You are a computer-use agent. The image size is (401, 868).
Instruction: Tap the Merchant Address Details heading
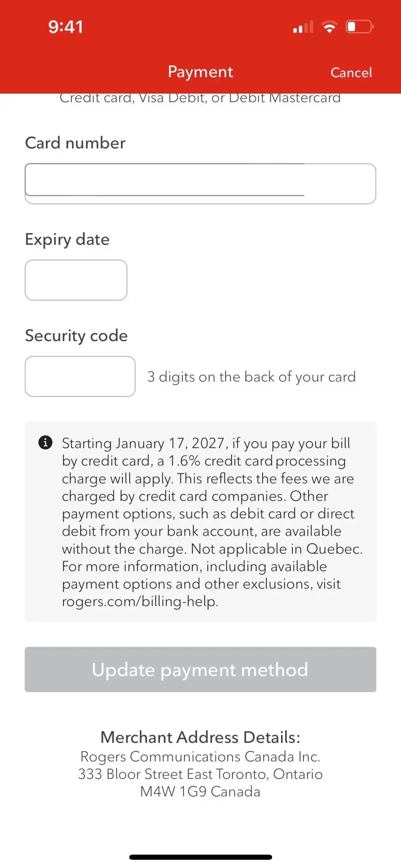coord(200,737)
